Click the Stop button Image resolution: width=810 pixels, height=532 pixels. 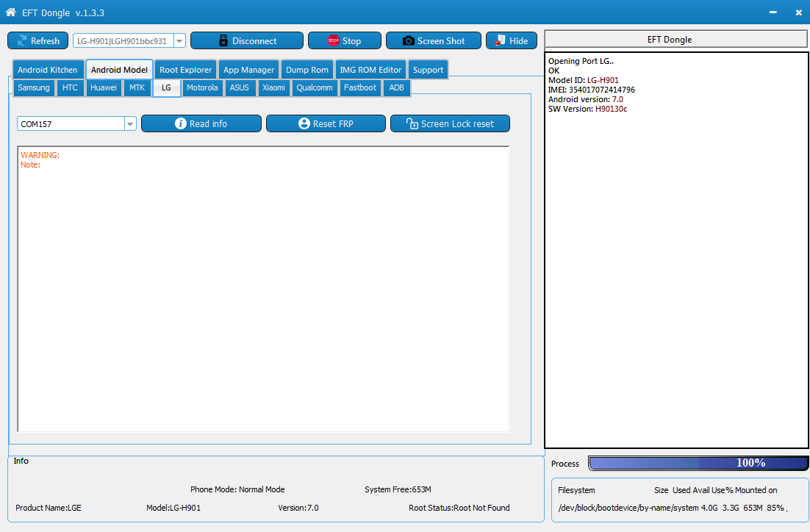[x=345, y=41]
